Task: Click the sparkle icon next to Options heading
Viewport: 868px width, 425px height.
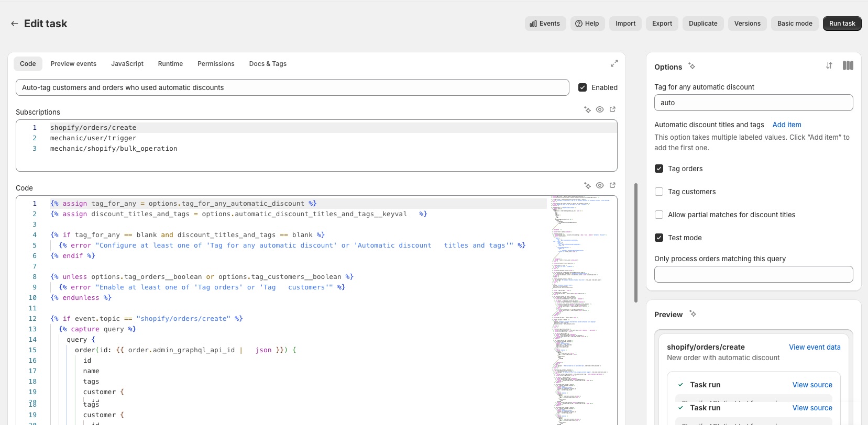Action: click(692, 66)
